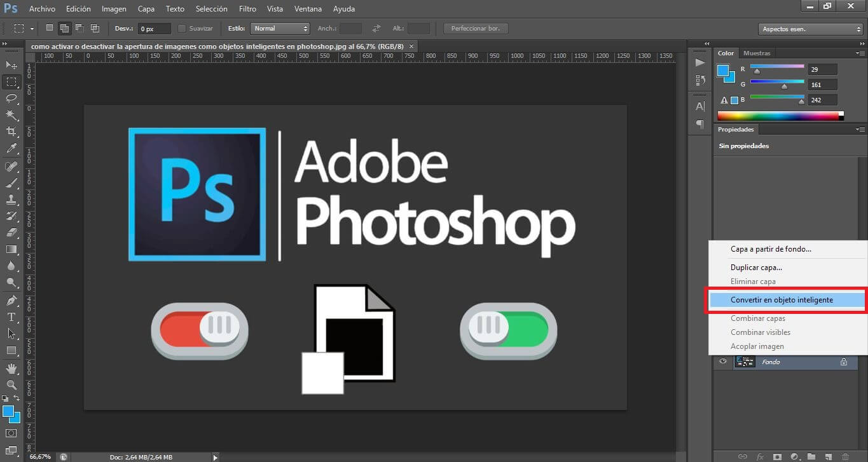Select the Rectangular Marquee tool in toolbox
The image size is (868, 462).
pos(11,81)
